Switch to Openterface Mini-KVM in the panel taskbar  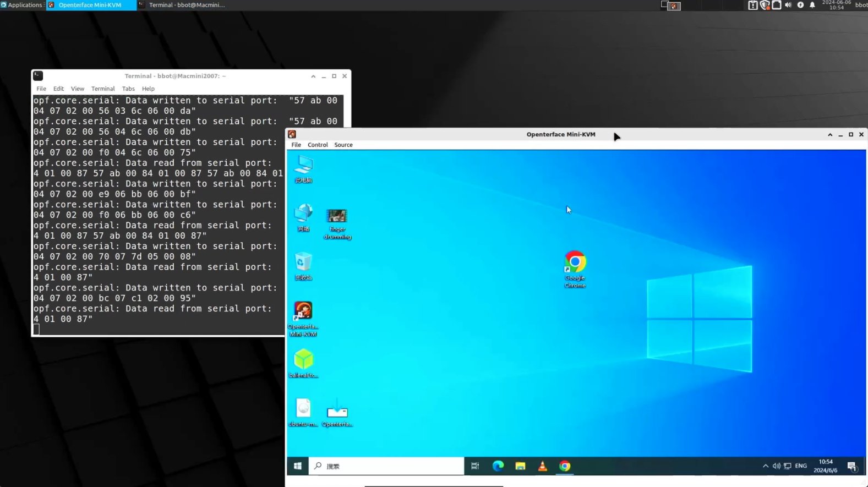[x=91, y=5]
